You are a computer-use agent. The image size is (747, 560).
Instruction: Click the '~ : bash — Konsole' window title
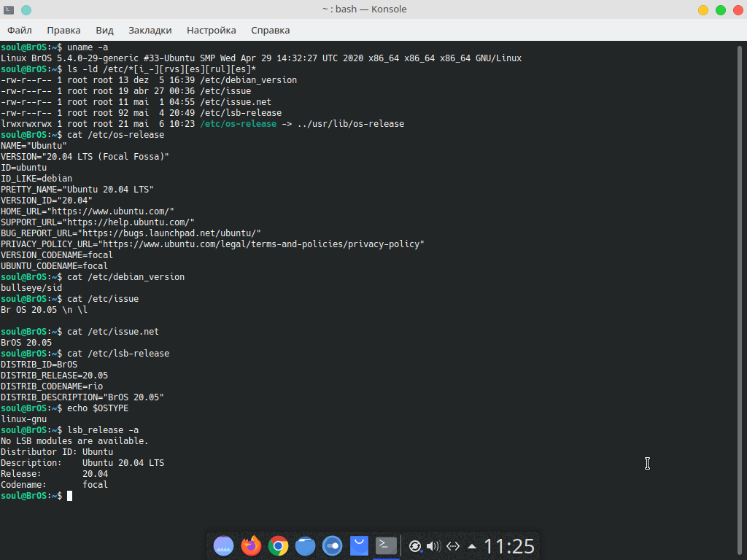tap(365, 9)
